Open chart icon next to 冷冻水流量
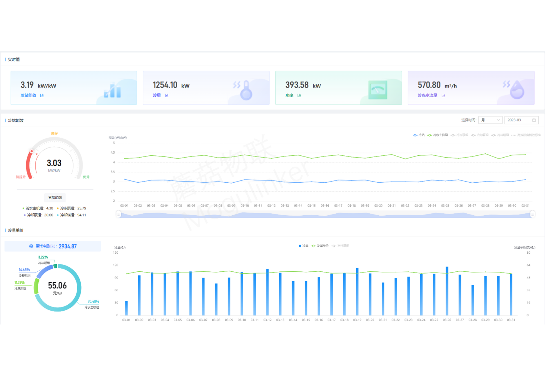 pyautogui.click(x=443, y=95)
